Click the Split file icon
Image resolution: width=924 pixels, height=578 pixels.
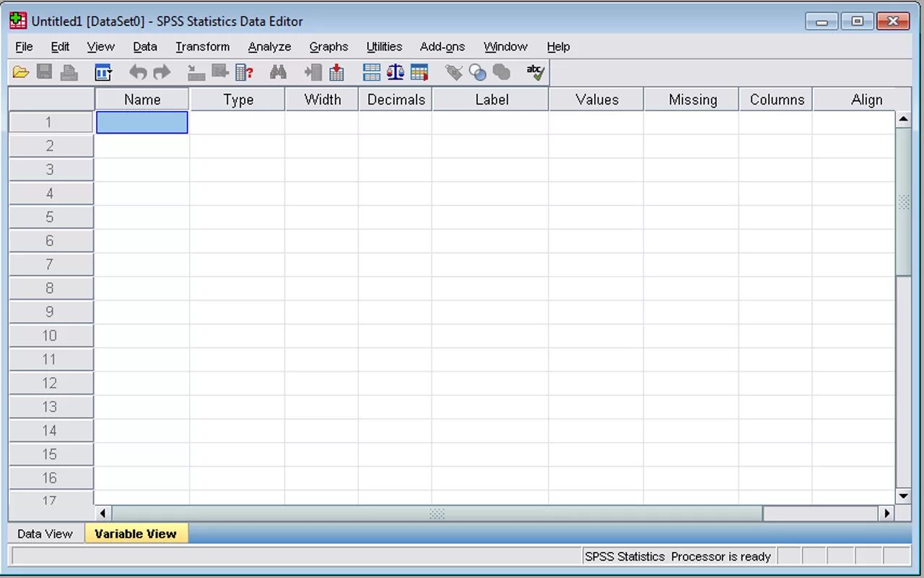pyautogui.click(x=372, y=72)
